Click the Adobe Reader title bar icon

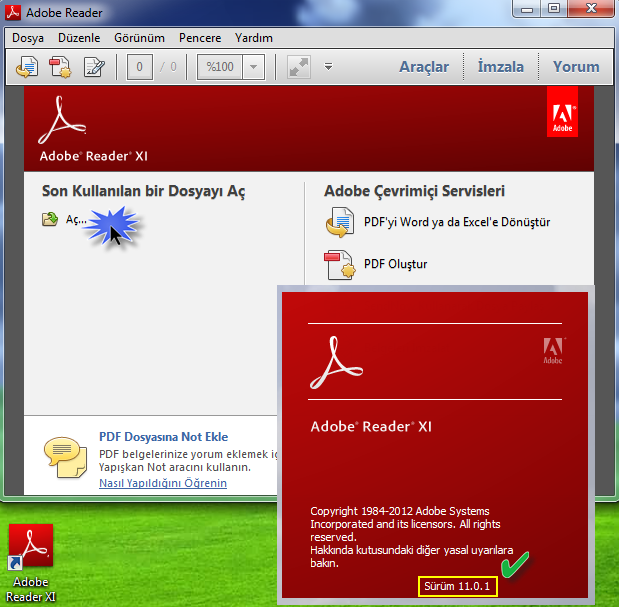point(13,12)
